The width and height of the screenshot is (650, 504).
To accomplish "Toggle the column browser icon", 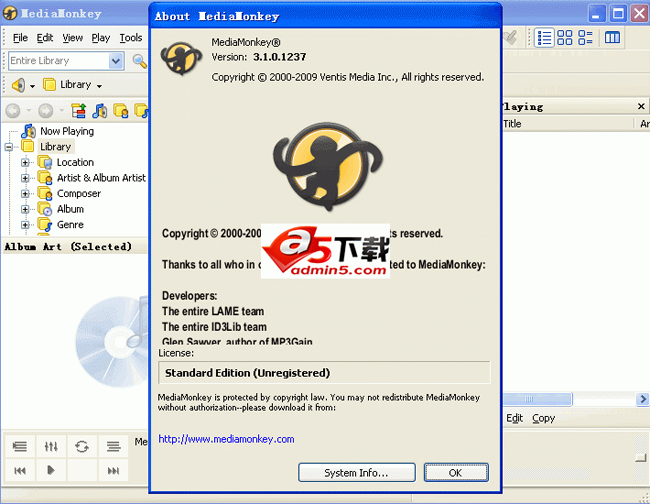I will click(612, 38).
